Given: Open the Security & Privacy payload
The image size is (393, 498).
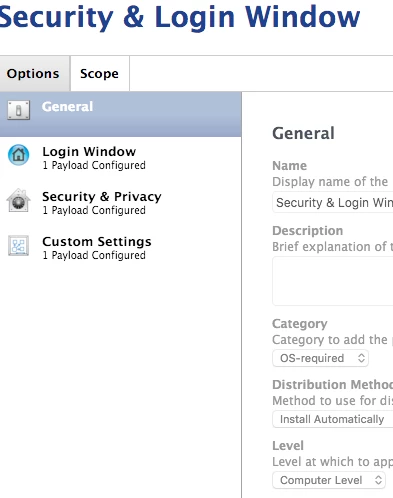Looking at the screenshot, I should (x=120, y=203).
